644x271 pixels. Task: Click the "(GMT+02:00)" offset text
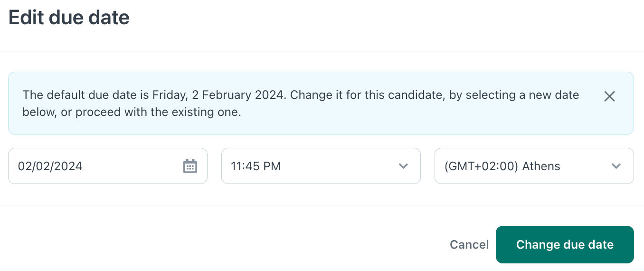point(481,166)
